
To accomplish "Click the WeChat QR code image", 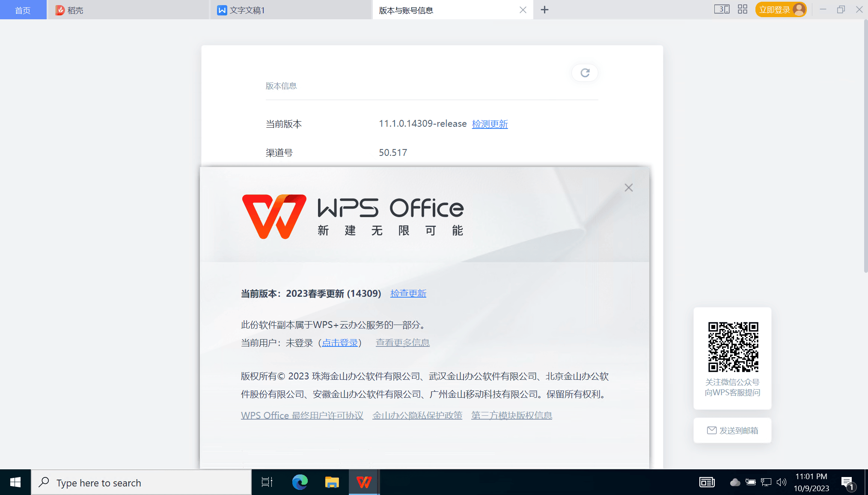I will [733, 347].
